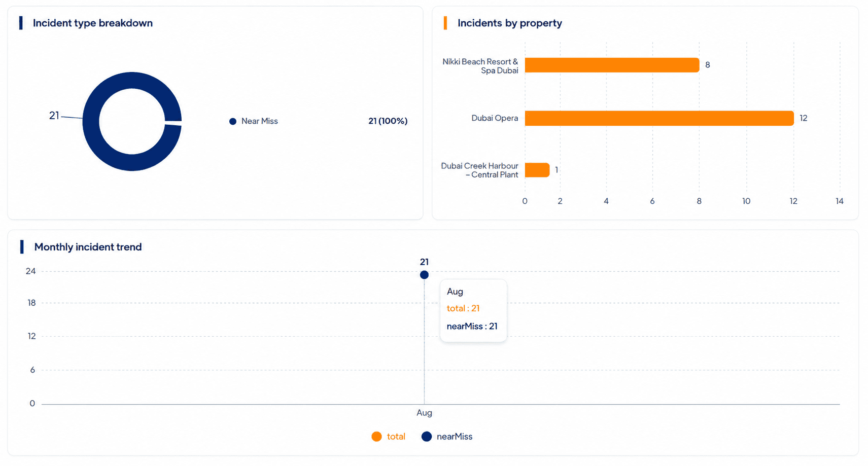868x466 pixels.
Task: Click the Dubai Creek Harbour bar
Action: pyautogui.click(x=537, y=170)
